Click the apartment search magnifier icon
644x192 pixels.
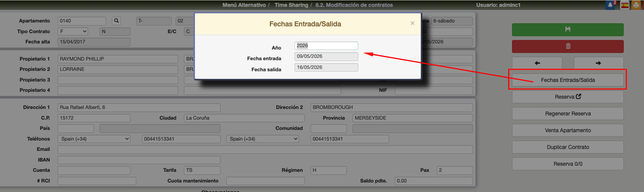point(116,21)
